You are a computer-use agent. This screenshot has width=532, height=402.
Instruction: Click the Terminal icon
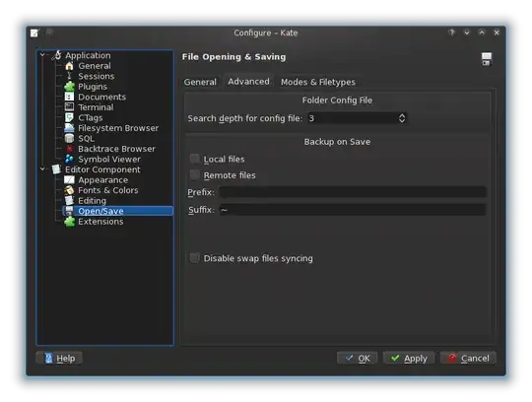click(69, 107)
